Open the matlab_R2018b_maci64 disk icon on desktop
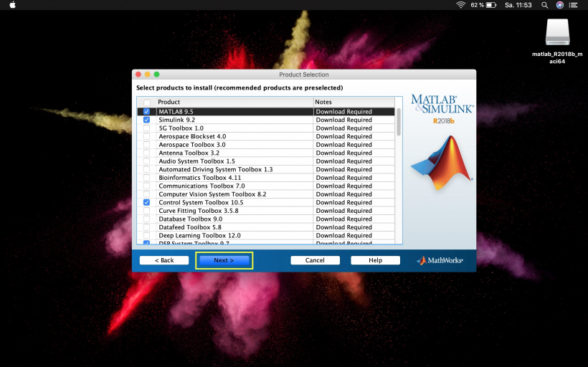 pyautogui.click(x=557, y=32)
